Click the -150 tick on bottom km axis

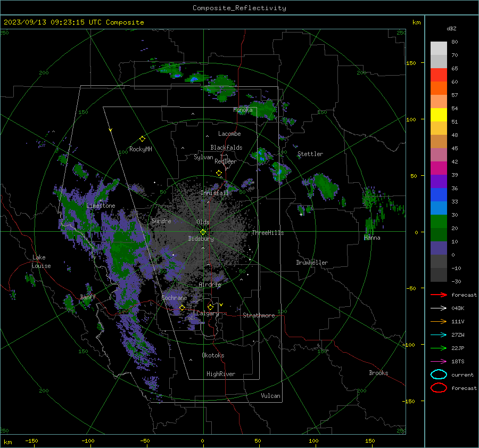[x=31, y=441]
